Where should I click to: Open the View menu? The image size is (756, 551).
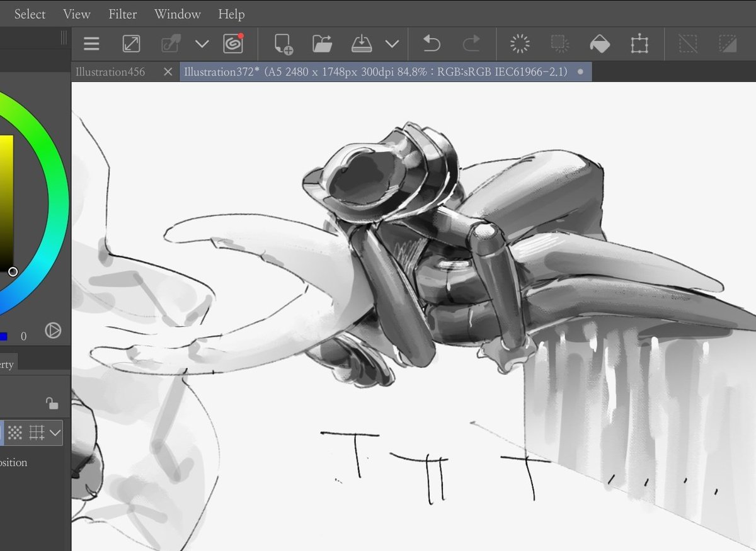tap(77, 14)
